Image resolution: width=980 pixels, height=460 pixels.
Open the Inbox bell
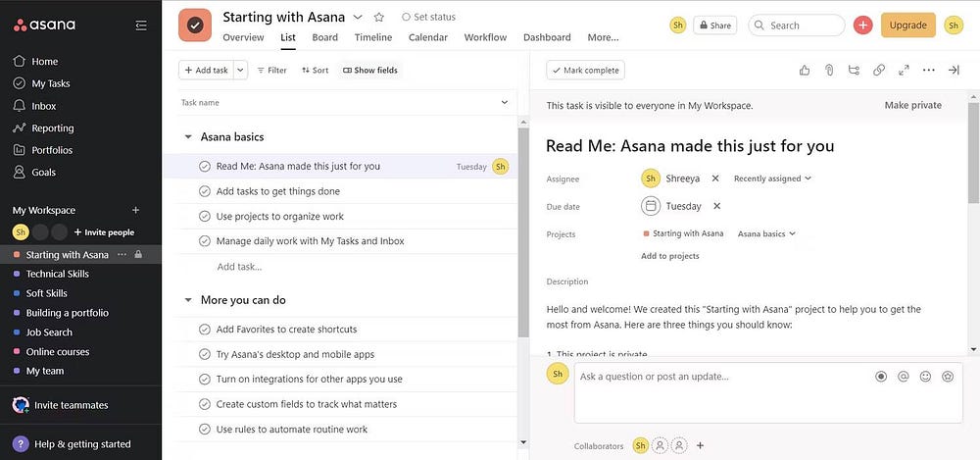tap(20, 106)
